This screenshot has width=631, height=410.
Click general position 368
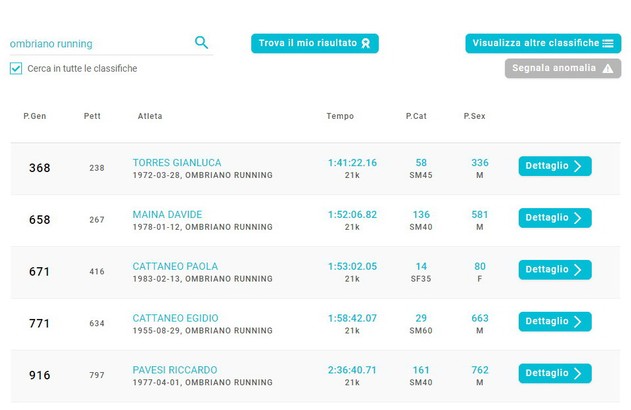point(39,168)
